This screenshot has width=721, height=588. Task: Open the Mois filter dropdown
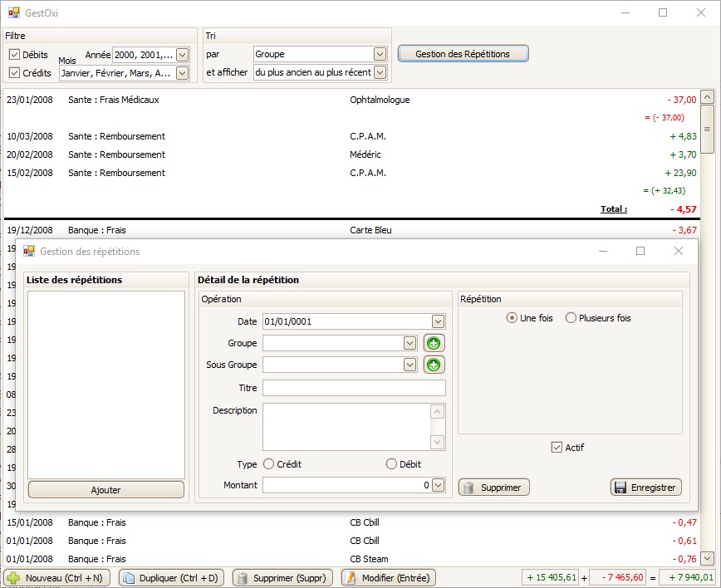pos(183,72)
